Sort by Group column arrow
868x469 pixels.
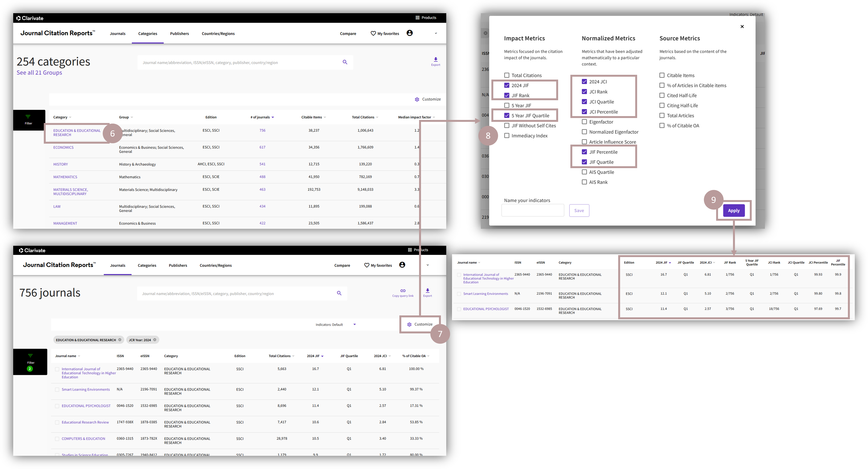(x=132, y=117)
